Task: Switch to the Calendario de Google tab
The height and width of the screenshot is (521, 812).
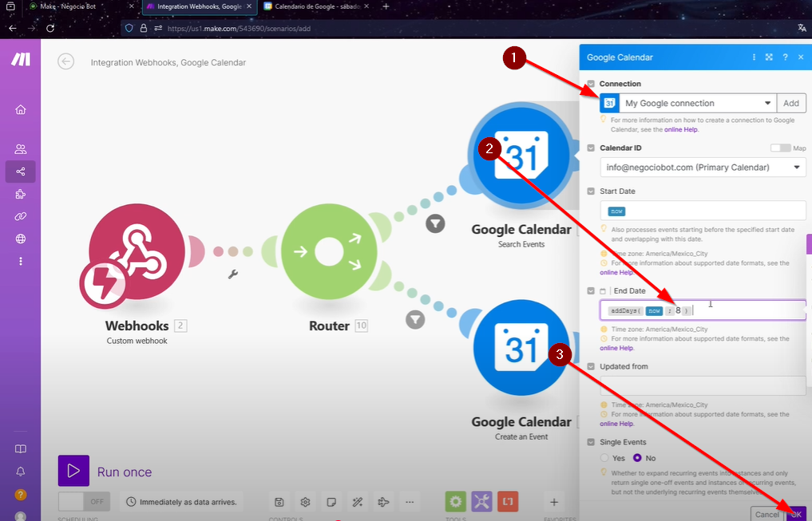Action: coord(316,6)
